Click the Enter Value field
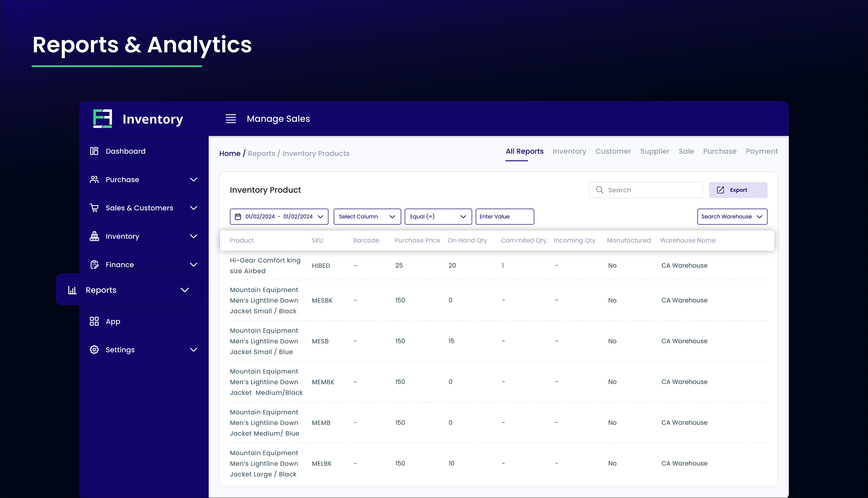This screenshot has height=498, width=868. pos(504,216)
